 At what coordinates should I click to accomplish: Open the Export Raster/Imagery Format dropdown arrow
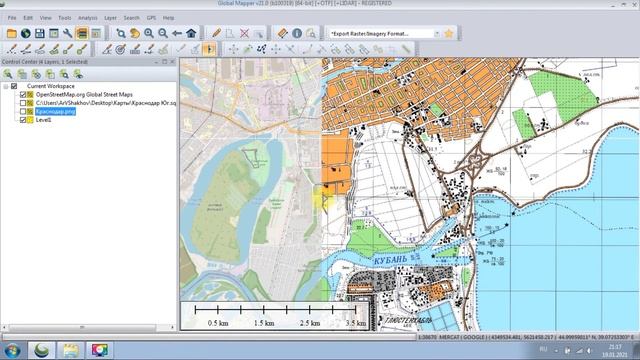(x=437, y=33)
